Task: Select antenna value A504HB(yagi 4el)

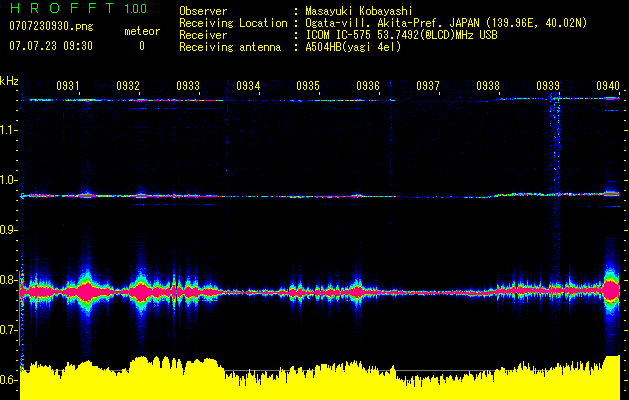Action: point(353,47)
